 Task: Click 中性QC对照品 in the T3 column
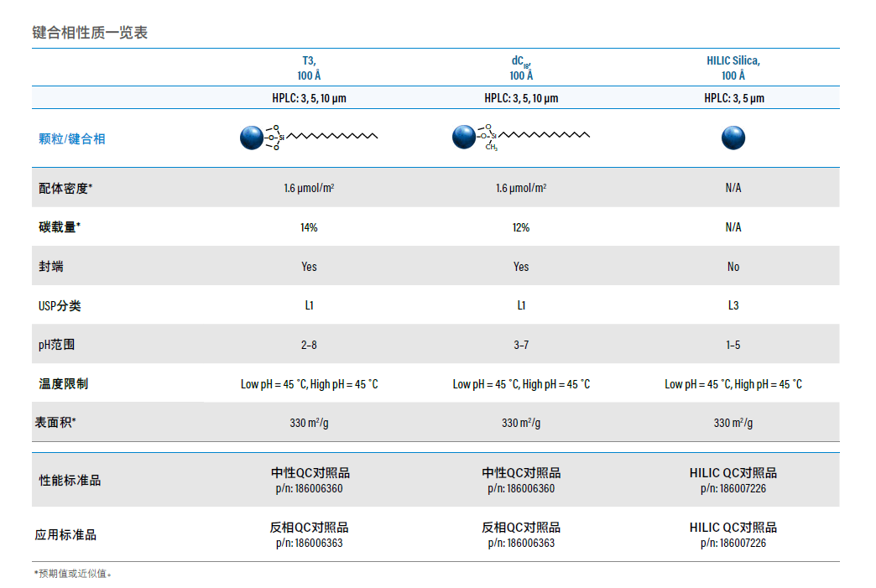coord(310,473)
